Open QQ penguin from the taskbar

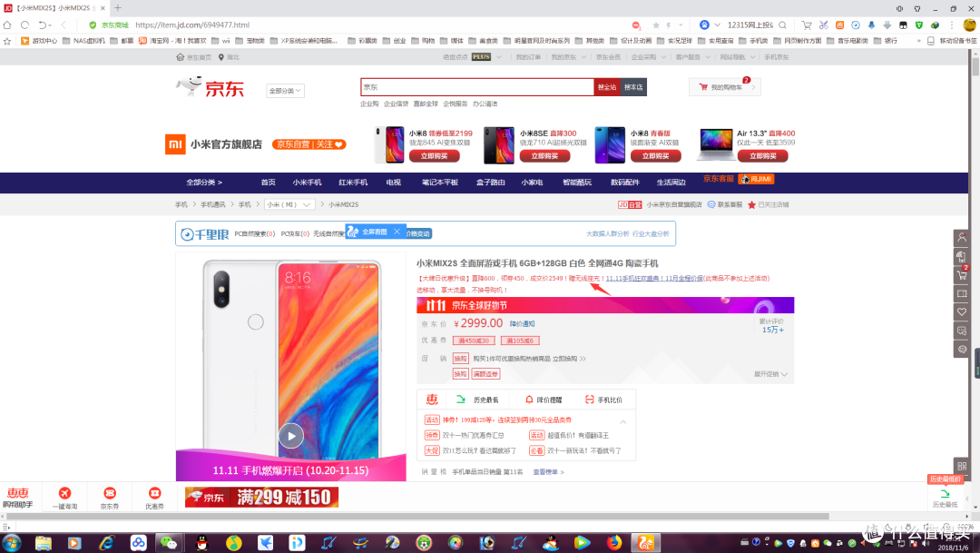pyautogui.click(x=201, y=542)
